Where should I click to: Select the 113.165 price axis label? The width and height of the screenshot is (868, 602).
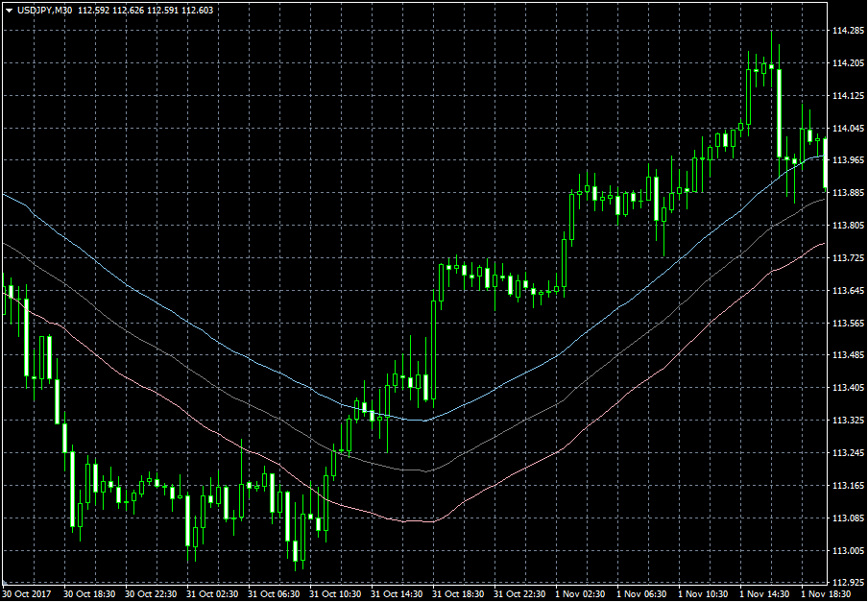(848, 486)
